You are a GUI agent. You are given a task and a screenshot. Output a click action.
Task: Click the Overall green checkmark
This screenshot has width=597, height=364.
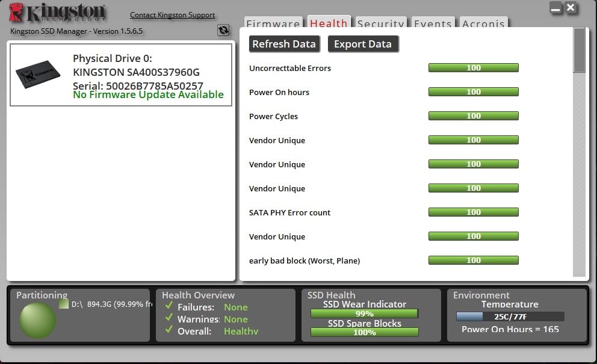169,330
